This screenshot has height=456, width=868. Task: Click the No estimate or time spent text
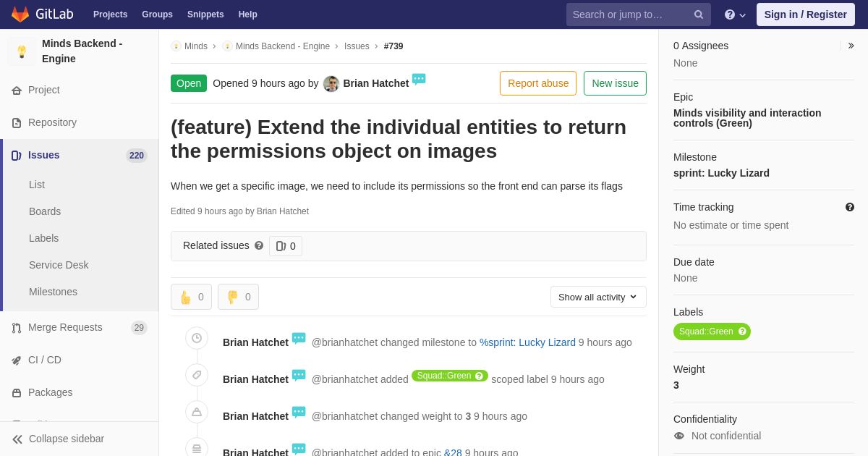[731, 225]
